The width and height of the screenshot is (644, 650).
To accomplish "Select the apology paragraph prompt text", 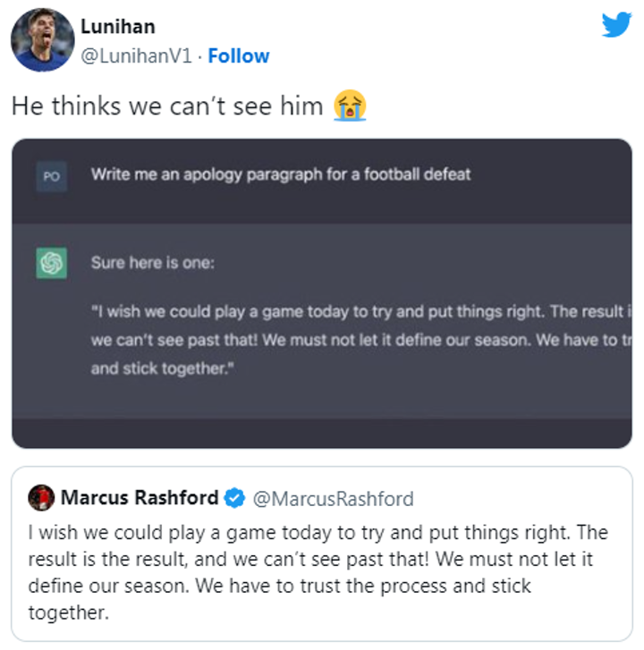I will pyautogui.click(x=280, y=174).
